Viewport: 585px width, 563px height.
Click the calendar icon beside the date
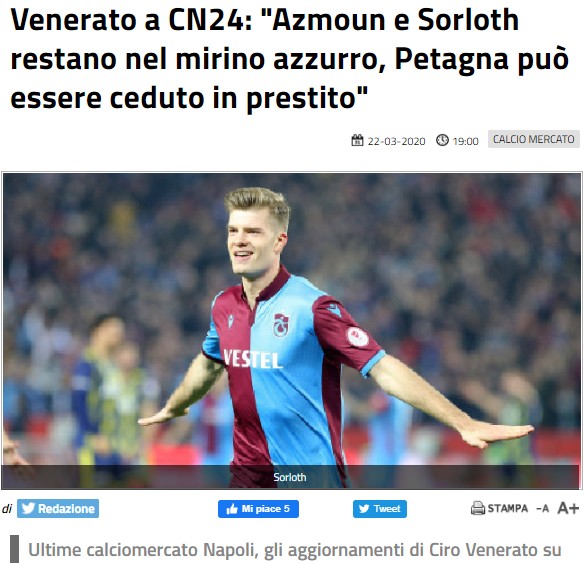click(x=357, y=140)
